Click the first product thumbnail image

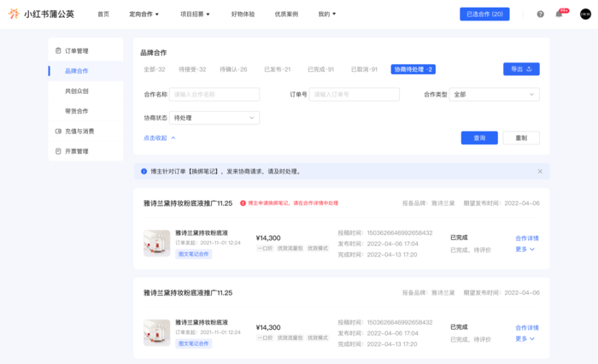point(156,243)
